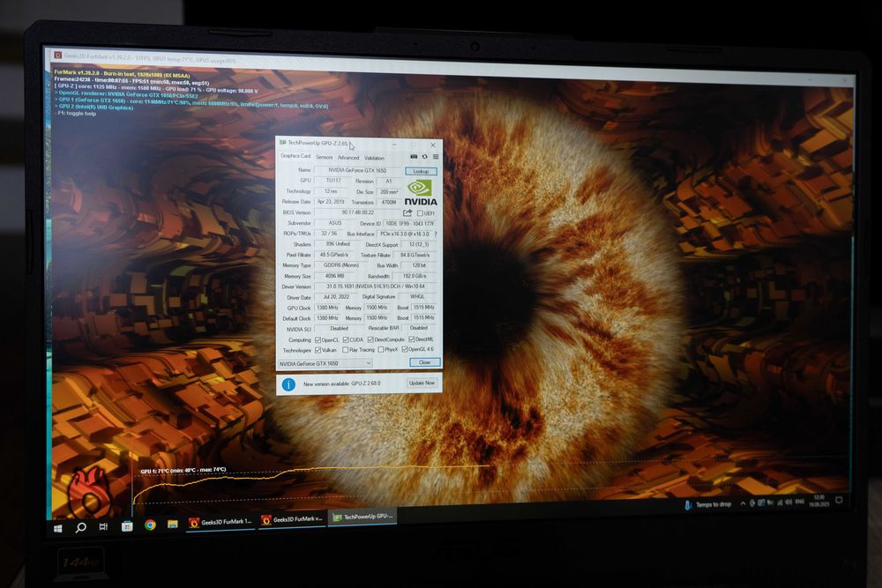This screenshot has width=882, height=588.
Task: Switch to first Geeks3D FurMark taskbar window
Action: coord(220,522)
